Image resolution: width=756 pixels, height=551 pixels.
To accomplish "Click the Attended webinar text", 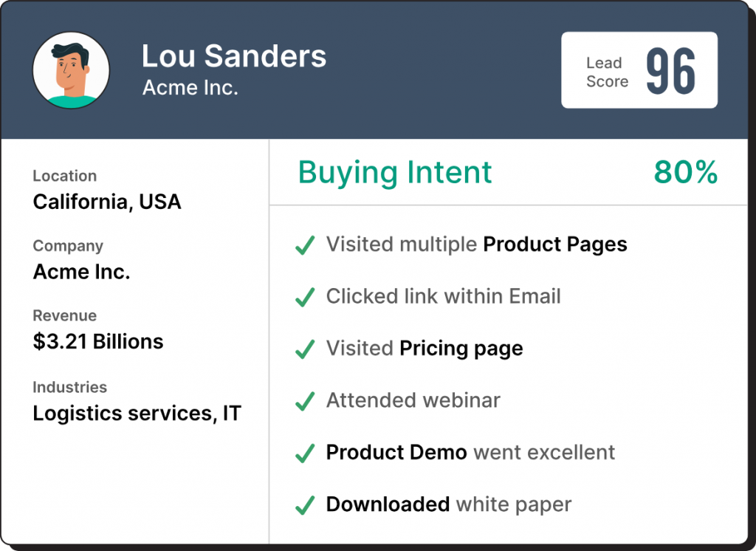I will click(413, 400).
